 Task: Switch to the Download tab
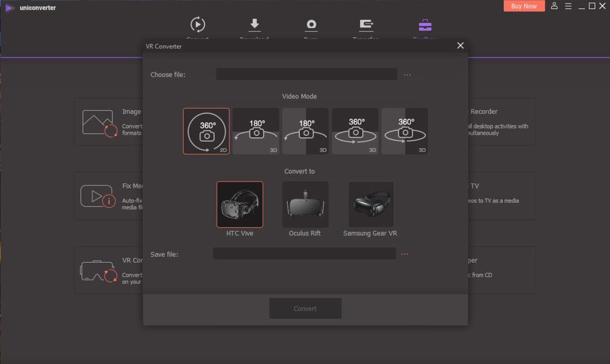254,24
